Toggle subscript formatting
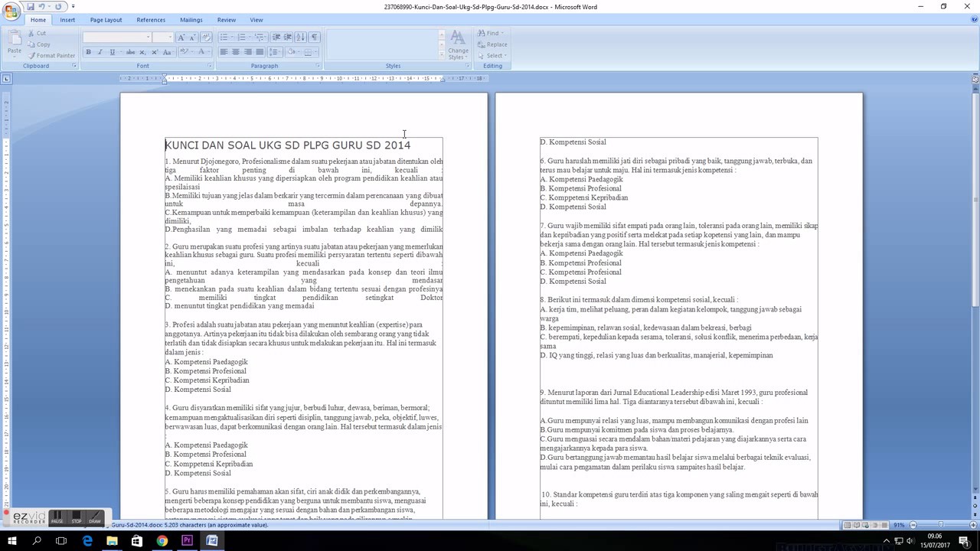 click(142, 52)
